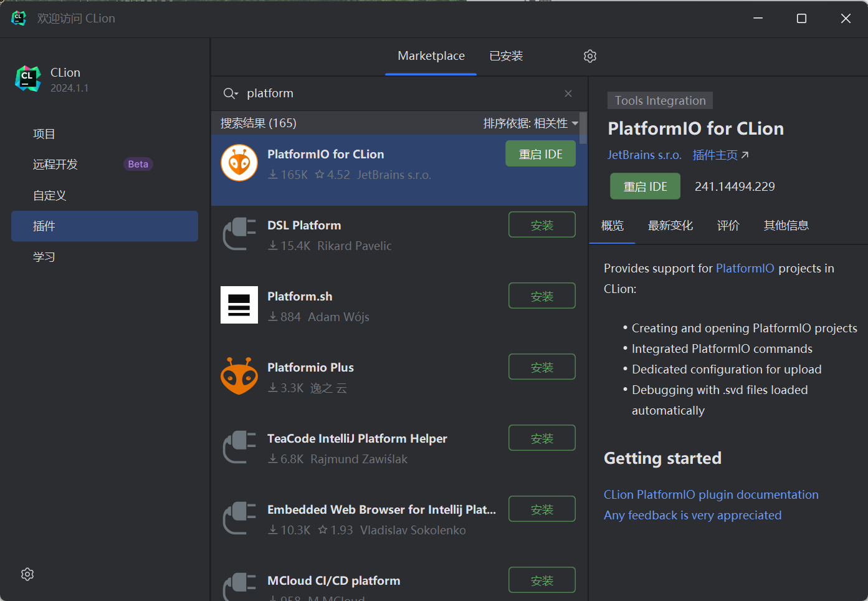
Task: Select the DSL Platform list entry title
Action: coord(304,226)
